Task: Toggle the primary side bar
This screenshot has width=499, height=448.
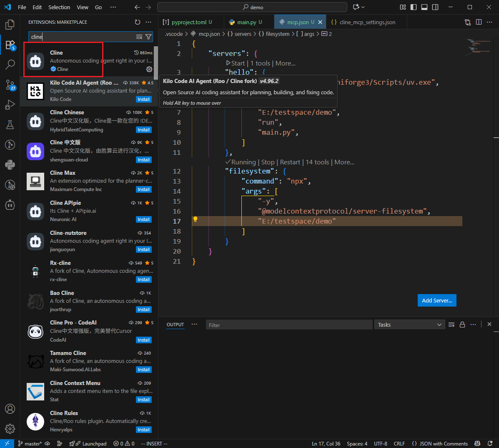Action: click(414, 7)
